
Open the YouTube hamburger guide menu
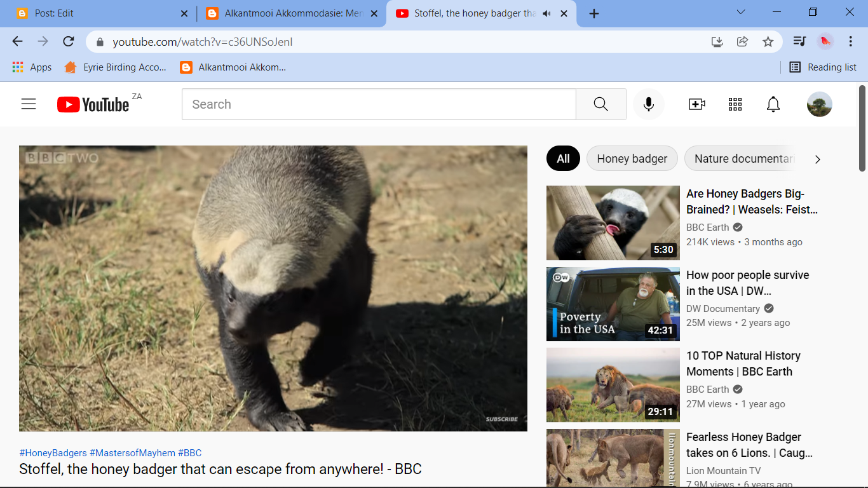coord(29,104)
